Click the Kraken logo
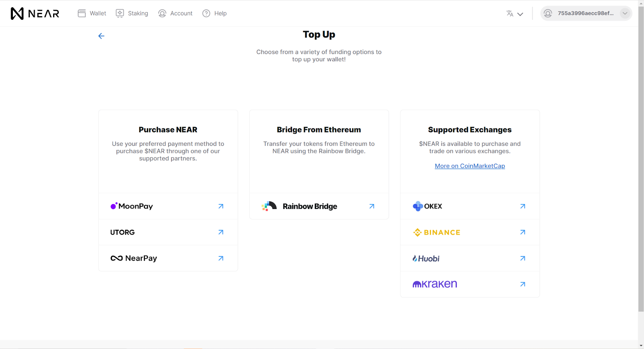 click(435, 284)
